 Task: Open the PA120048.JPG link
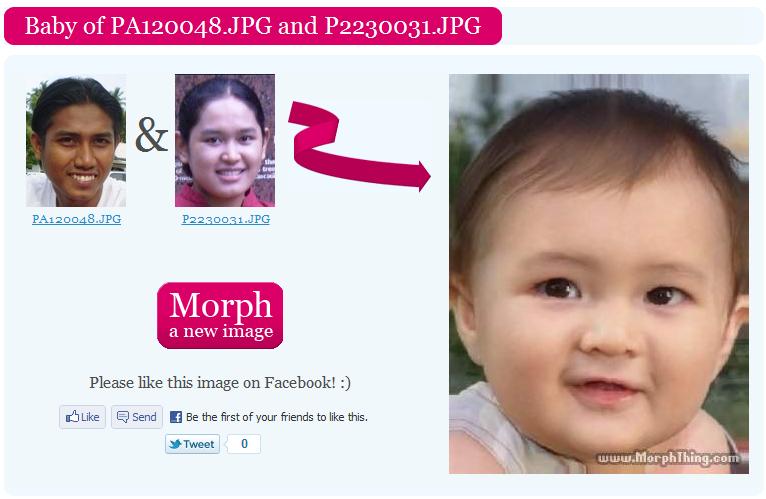pos(77,219)
